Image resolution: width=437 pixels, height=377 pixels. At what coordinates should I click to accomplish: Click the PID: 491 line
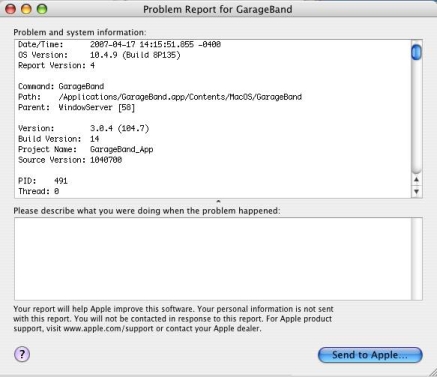pos(43,181)
